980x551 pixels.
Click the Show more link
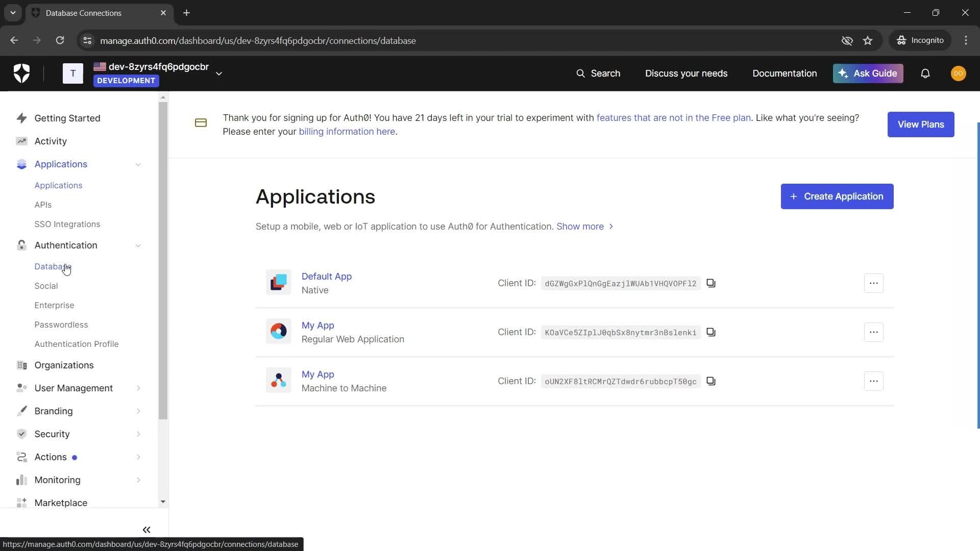point(584,227)
